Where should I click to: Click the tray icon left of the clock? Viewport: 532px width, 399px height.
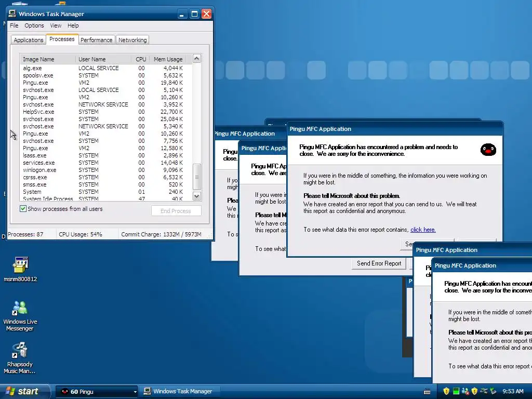point(494,391)
